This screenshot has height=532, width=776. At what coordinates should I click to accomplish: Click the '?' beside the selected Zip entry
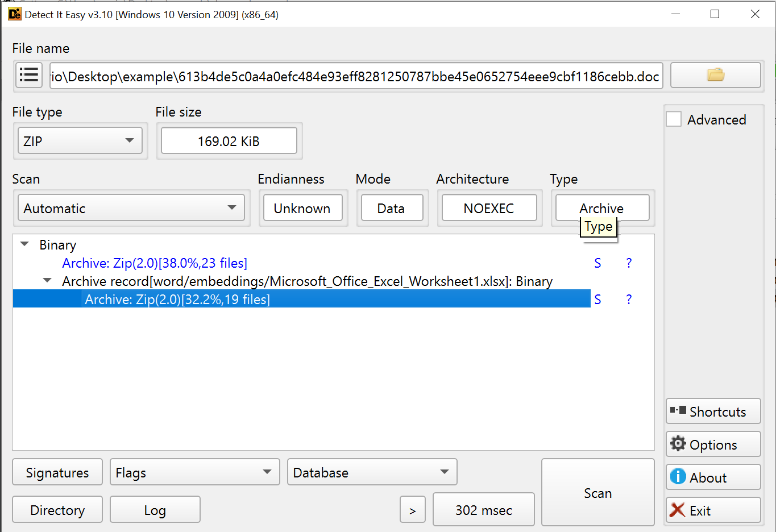pos(629,299)
